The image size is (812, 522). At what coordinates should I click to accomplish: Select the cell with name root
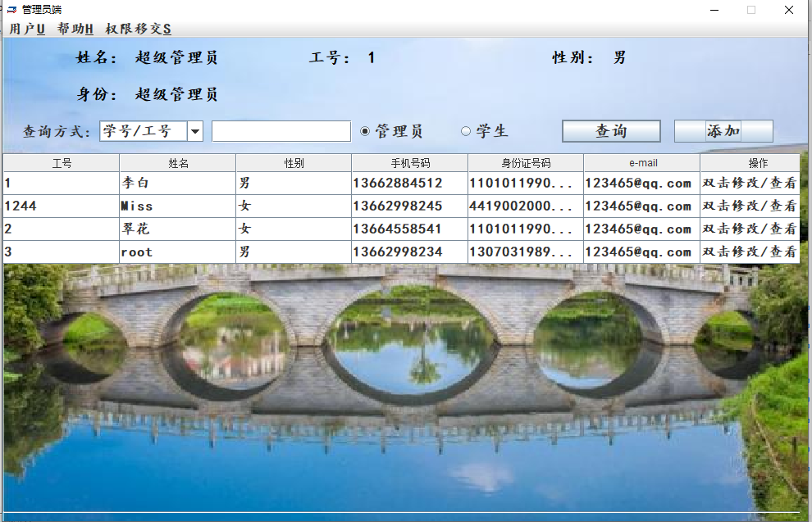pyautogui.click(x=178, y=252)
